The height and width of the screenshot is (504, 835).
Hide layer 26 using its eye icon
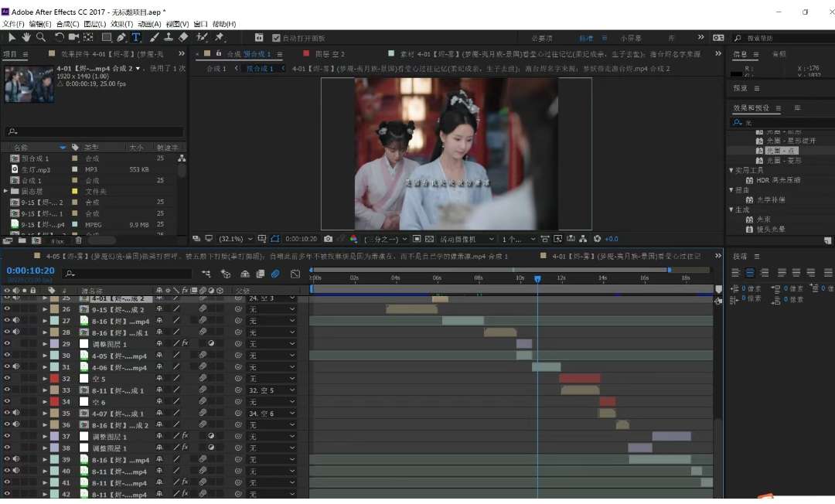coord(7,309)
